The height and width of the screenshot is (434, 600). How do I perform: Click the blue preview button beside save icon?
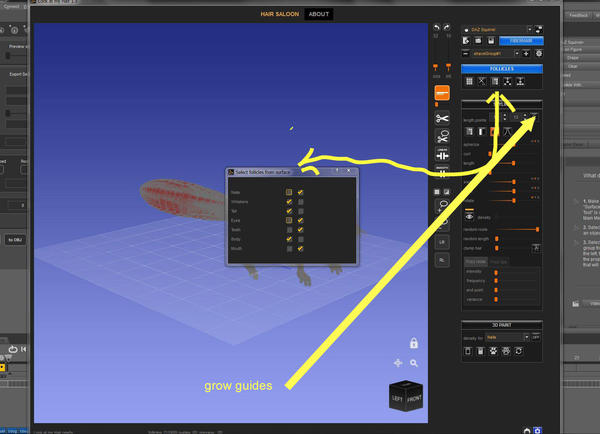point(521,41)
